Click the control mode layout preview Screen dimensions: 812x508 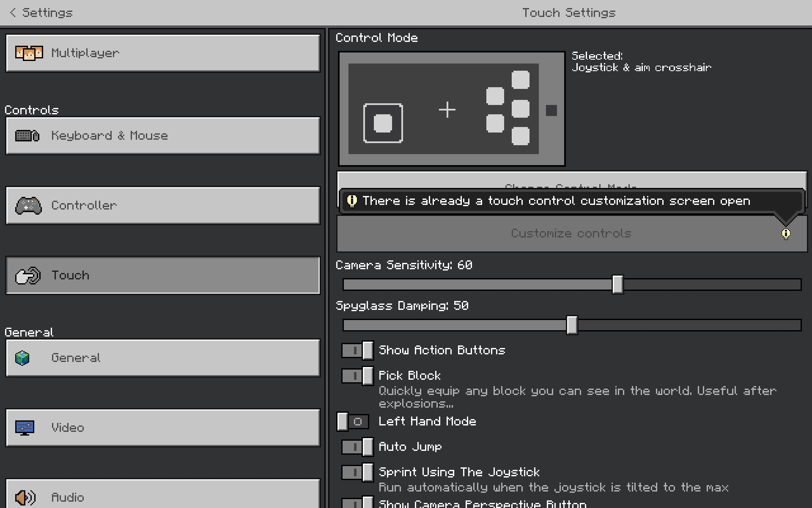(x=451, y=109)
